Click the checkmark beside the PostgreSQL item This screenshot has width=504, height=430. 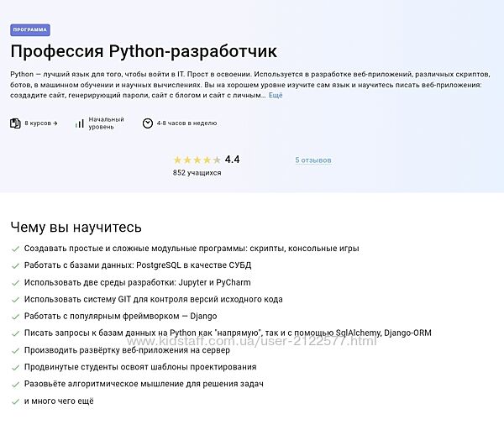coord(15,265)
